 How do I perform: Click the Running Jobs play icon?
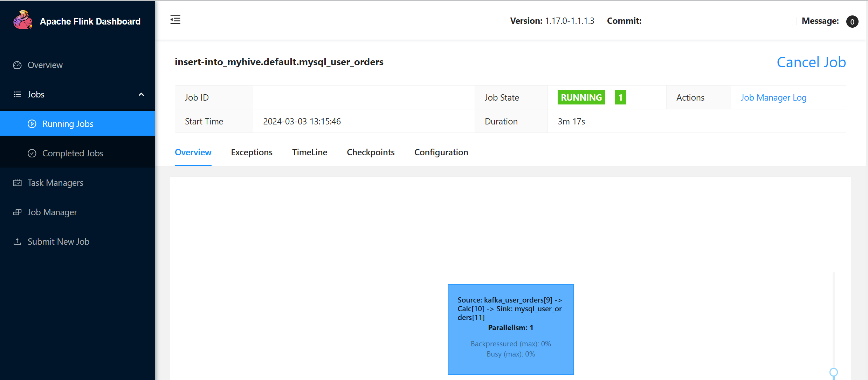pos(32,124)
